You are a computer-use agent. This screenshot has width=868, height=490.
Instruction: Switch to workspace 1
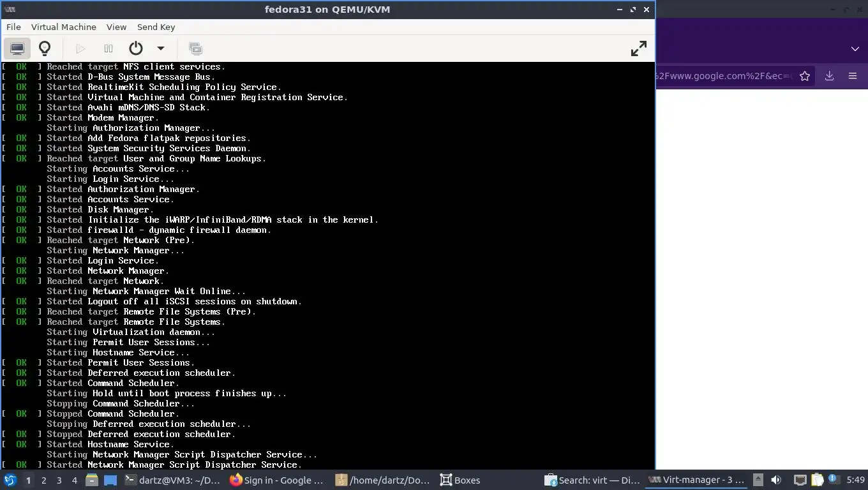click(x=28, y=480)
